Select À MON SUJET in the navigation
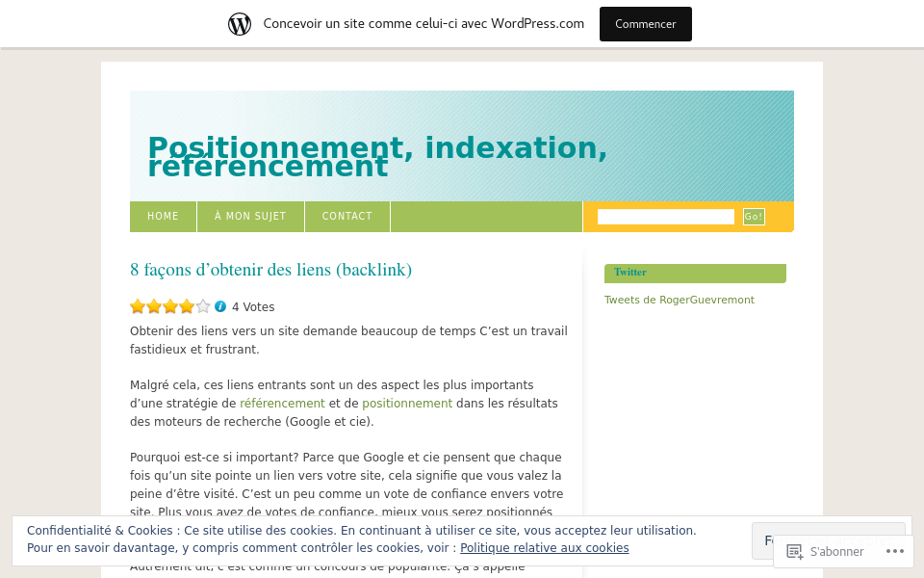This screenshot has height=578, width=924. [250, 216]
